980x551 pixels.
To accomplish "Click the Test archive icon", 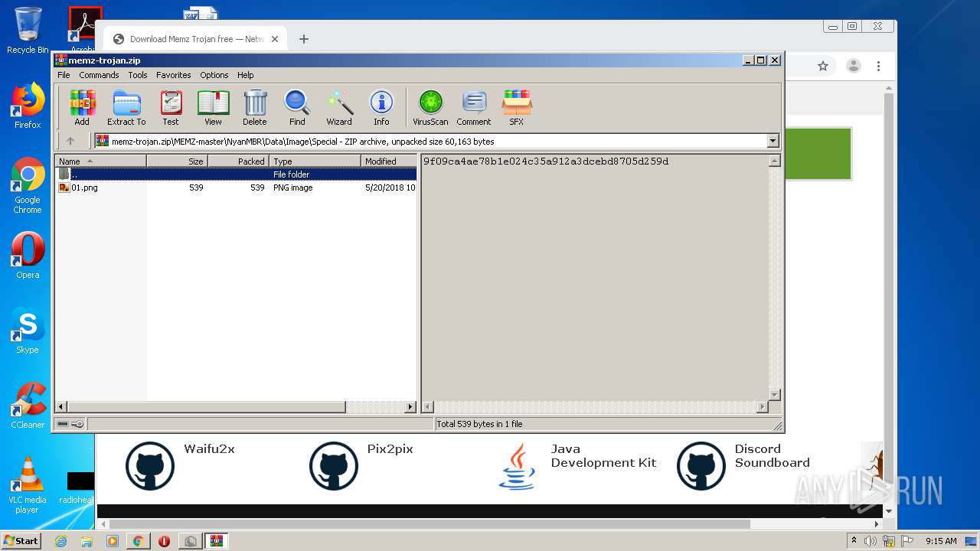I will (171, 107).
